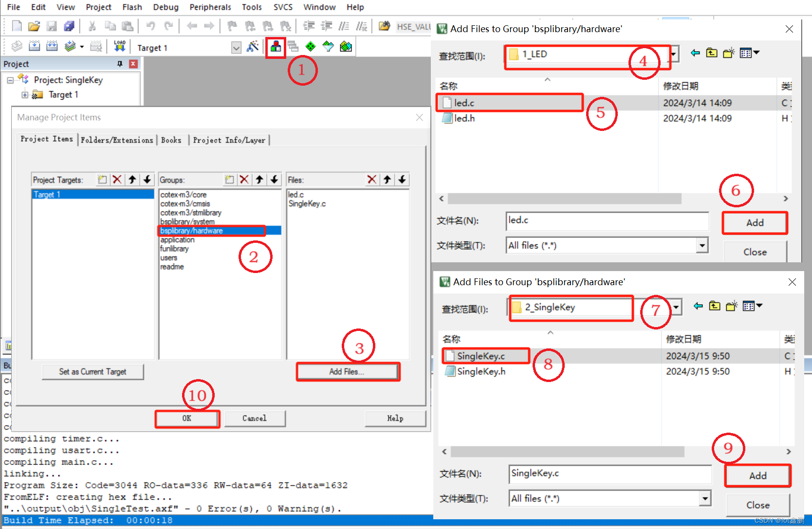This screenshot has height=529, width=812.
Task: Open Options for Target magic wand icon
Action: tap(253, 47)
